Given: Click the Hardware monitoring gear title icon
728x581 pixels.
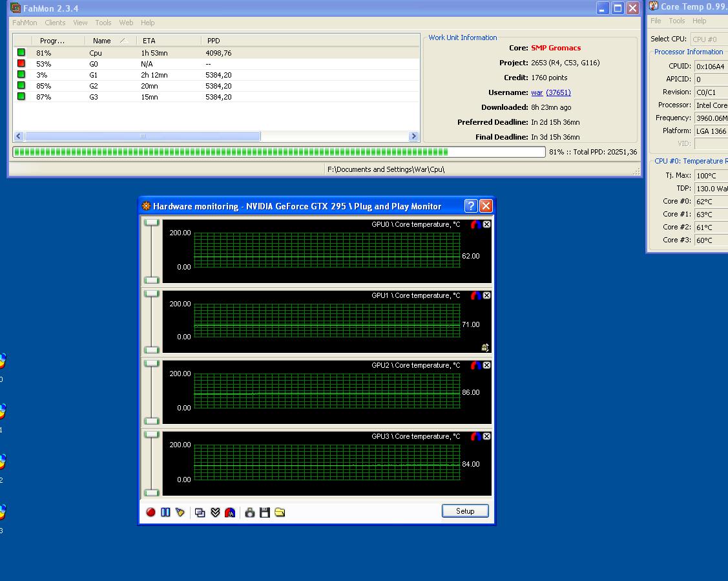Looking at the screenshot, I should tap(146, 206).
